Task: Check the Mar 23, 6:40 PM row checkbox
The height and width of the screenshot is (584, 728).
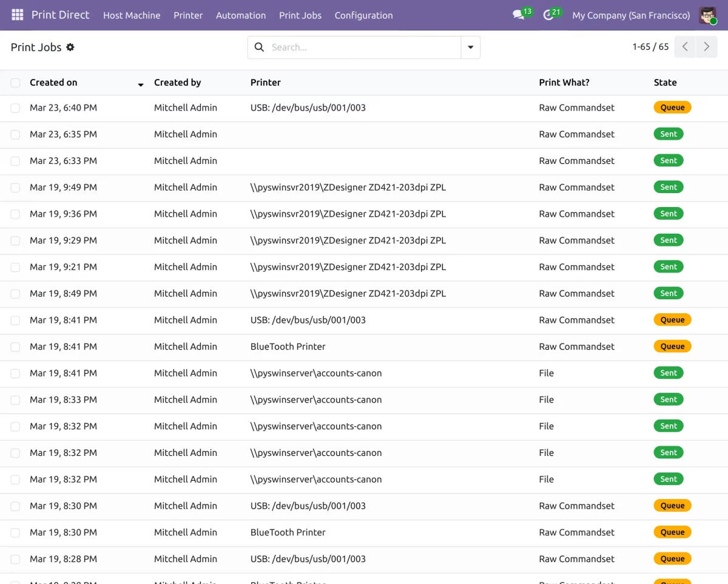Action: point(15,108)
